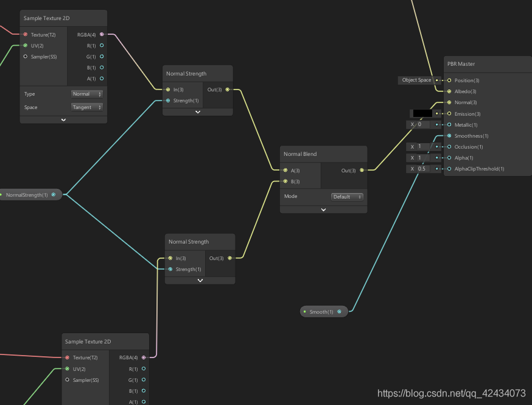Click Emission(3) port on PBR Master

click(449, 114)
